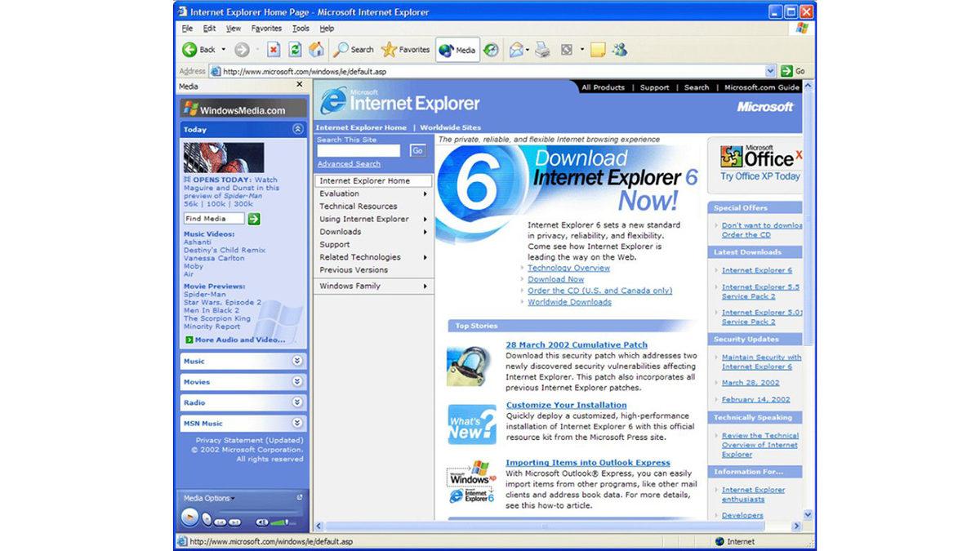Mute audio in the Media player
This screenshot has width=980, height=551.
(262, 522)
